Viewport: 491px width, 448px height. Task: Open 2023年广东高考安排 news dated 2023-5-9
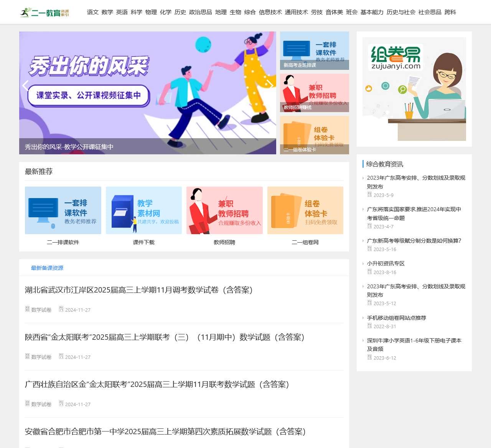[416, 182]
